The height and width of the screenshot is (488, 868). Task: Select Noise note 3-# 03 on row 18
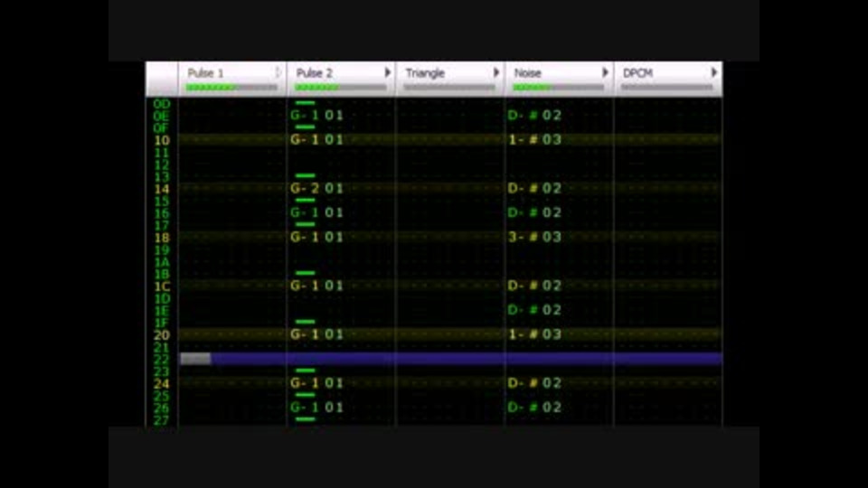[534, 237]
